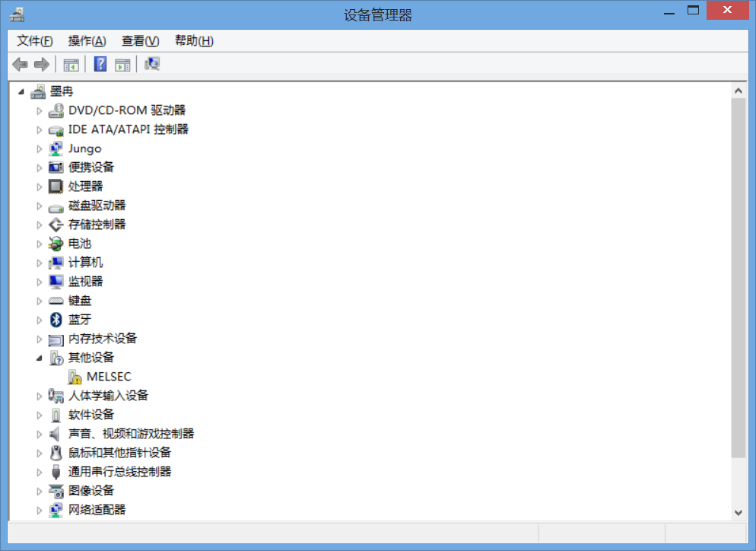Click the battery (电池) category icon

[56, 244]
